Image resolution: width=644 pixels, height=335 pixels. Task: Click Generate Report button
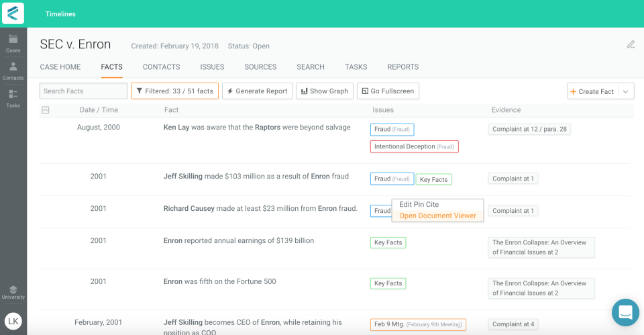point(258,91)
